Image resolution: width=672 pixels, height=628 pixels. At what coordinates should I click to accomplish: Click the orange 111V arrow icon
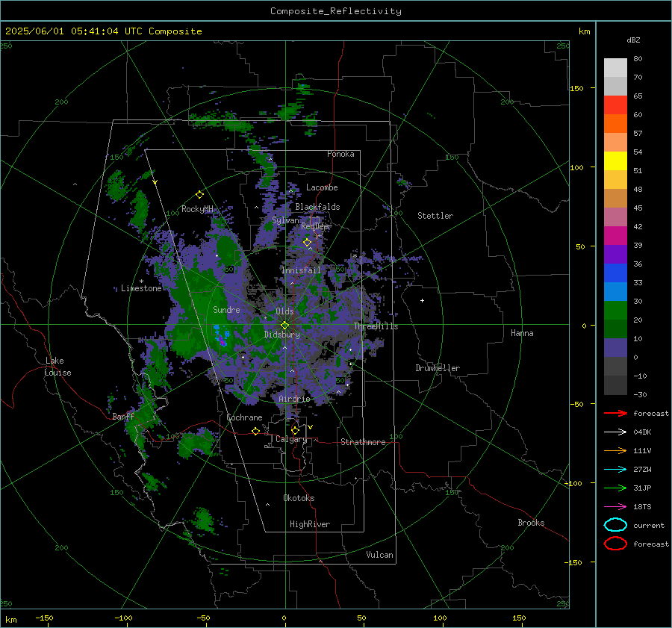pyautogui.click(x=615, y=450)
